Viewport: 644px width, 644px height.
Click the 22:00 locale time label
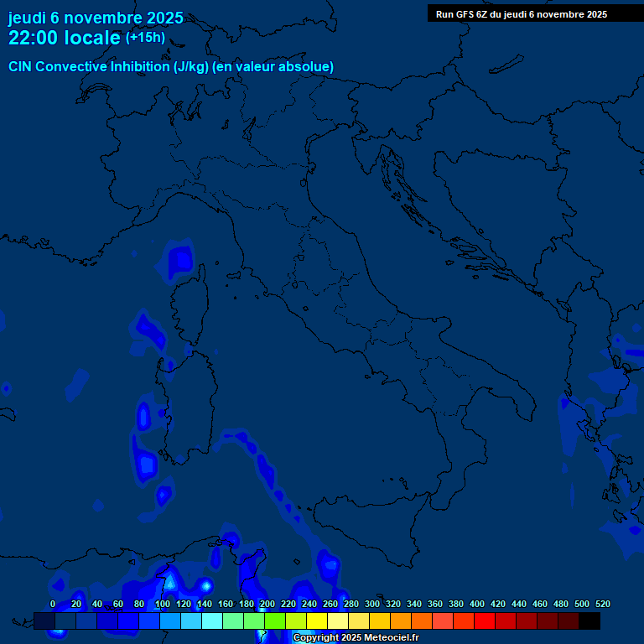point(65,38)
